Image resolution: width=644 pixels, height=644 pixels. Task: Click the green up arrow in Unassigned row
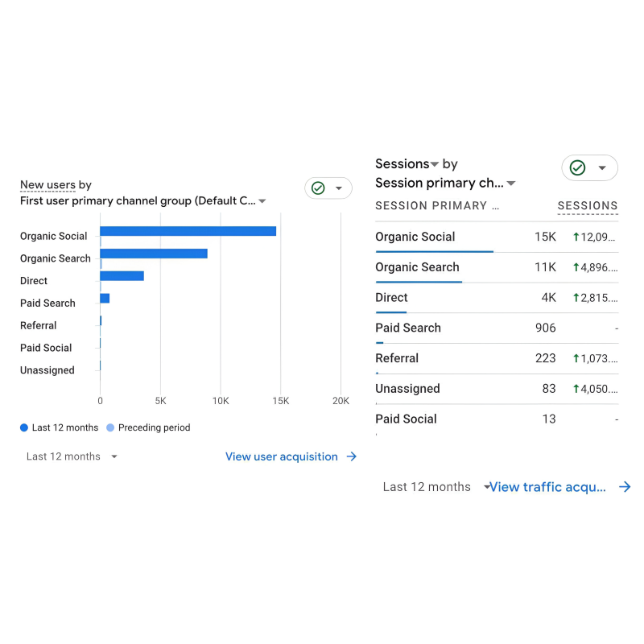click(576, 389)
